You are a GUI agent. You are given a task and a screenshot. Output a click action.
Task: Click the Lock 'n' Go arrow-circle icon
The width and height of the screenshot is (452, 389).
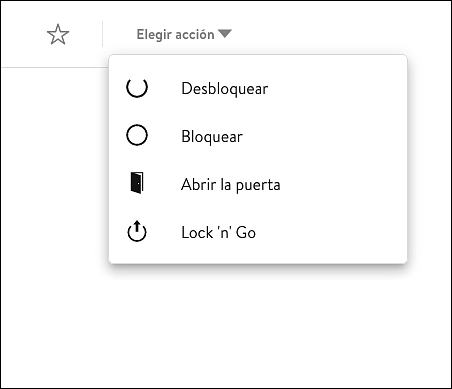point(137,231)
